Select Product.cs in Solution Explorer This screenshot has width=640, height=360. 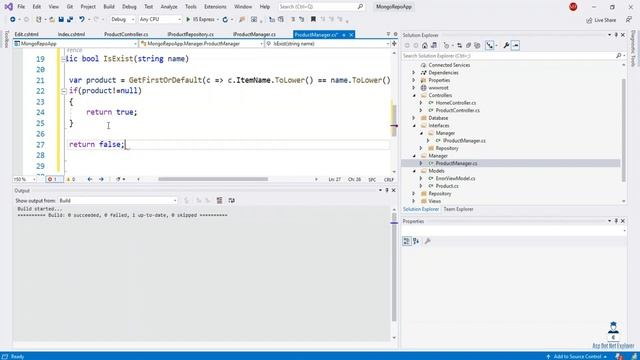[x=447, y=186]
